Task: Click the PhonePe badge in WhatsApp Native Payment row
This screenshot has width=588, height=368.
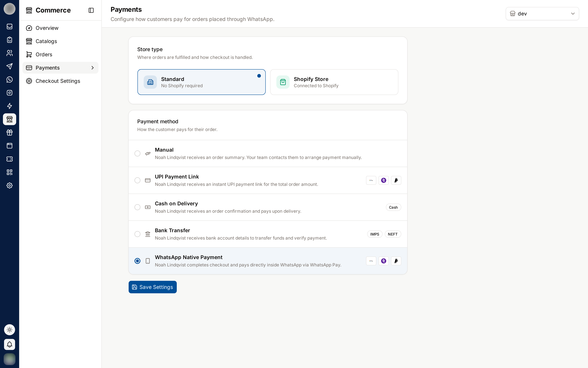Action: pyautogui.click(x=383, y=261)
